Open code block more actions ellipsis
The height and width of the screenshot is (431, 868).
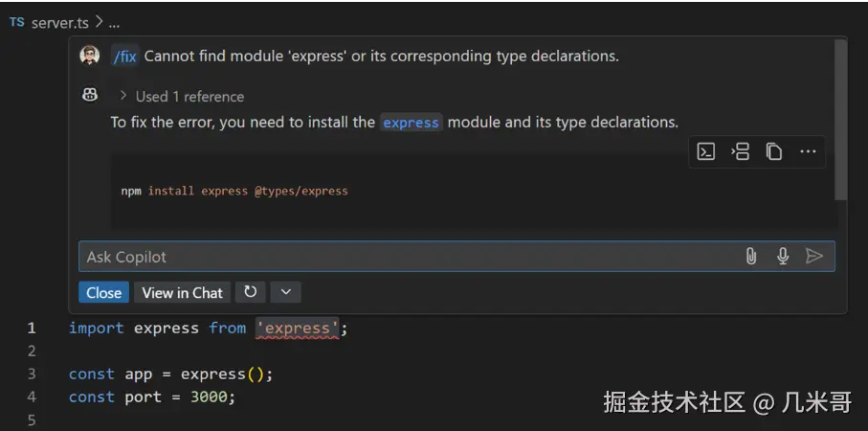coord(808,151)
